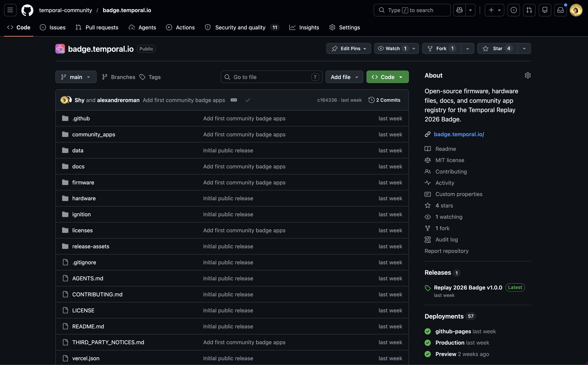Open the README.md file
The height and width of the screenshot is (365, 588).
pyautogui.click(x=88, y=326)
